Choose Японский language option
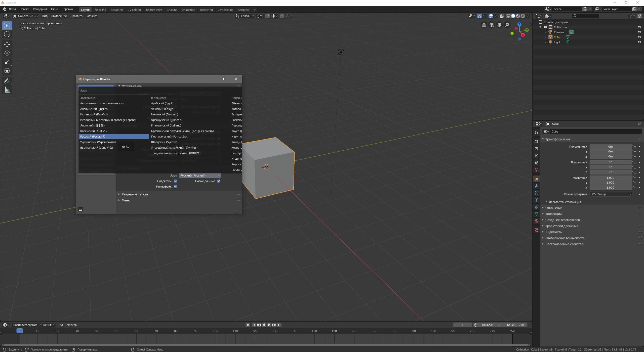 pyautogui.click(x=114, y=125)
